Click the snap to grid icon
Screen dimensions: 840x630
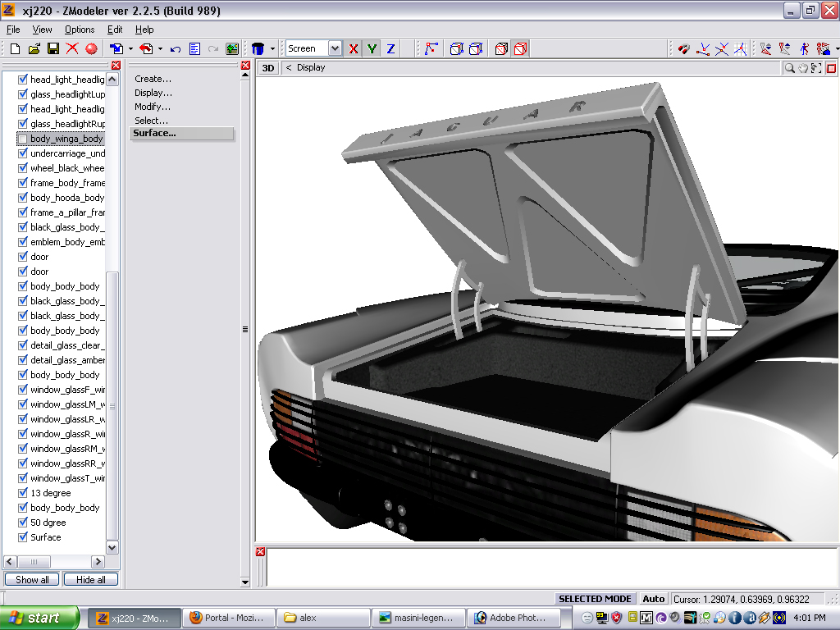[741, 48]
